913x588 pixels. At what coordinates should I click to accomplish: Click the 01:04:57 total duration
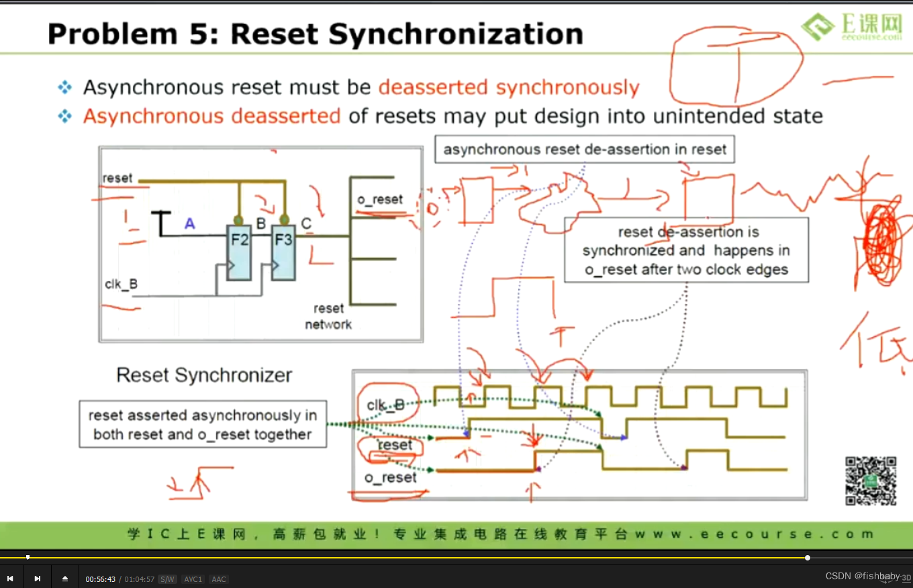click(140, 579)
